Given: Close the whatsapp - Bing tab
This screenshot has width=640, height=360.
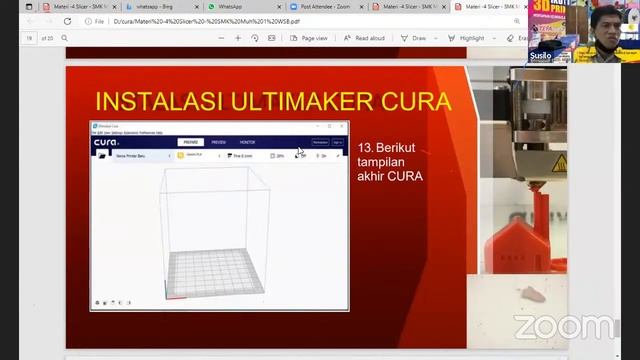Looking at the screenshot, I should 197,7.
